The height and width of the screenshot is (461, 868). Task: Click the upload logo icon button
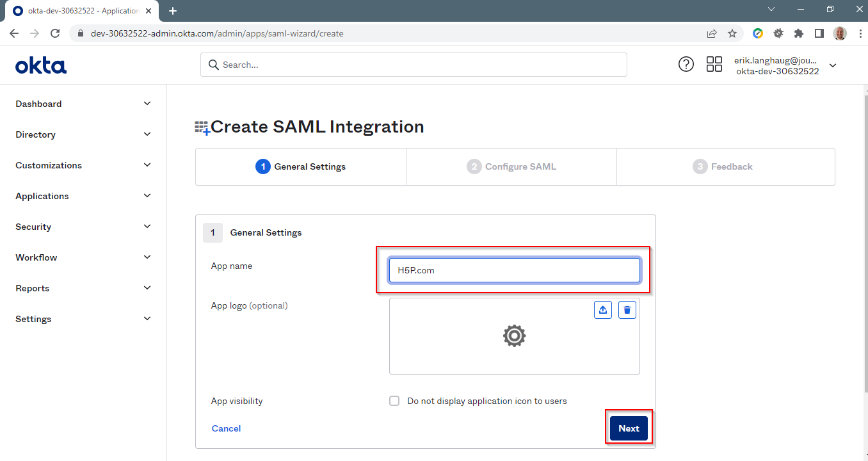(x=603, y=310)
